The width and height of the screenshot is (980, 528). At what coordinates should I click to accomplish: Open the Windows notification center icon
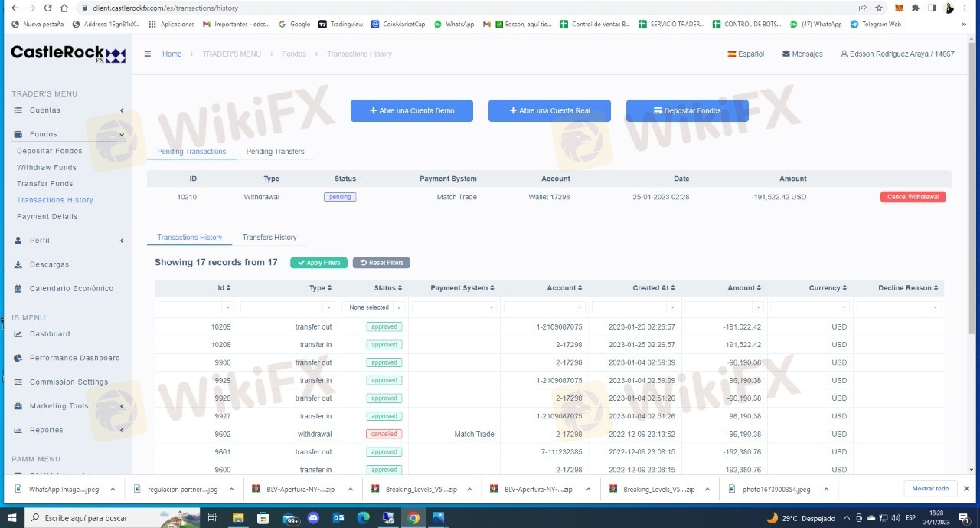[963, 518]
